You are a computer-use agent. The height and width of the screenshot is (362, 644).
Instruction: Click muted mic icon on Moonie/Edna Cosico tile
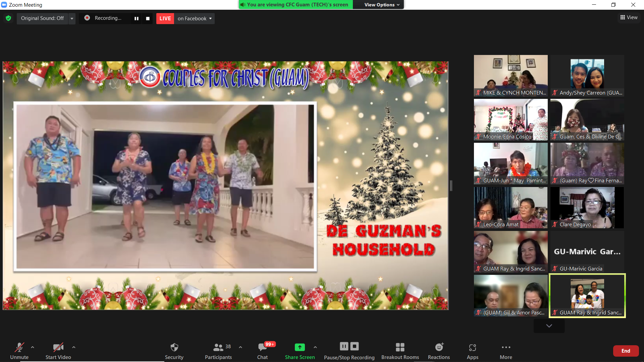pos(478,136)
